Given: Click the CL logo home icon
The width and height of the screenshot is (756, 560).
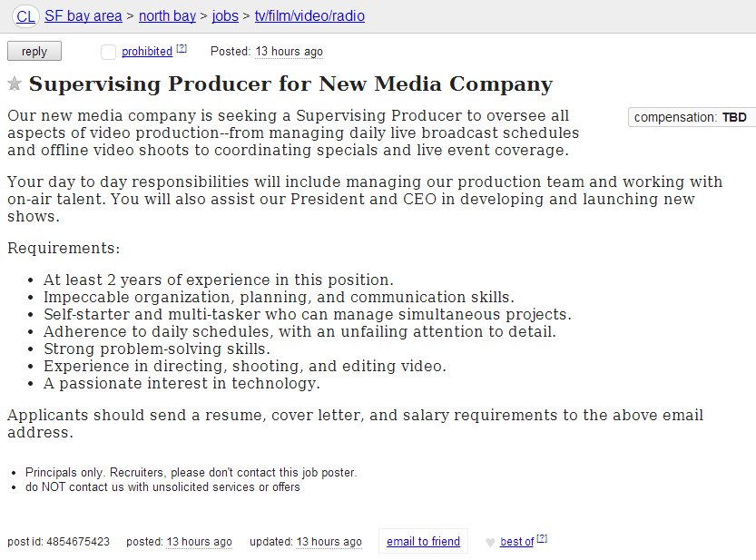Looking at the screenshot, I should (25, 16).
